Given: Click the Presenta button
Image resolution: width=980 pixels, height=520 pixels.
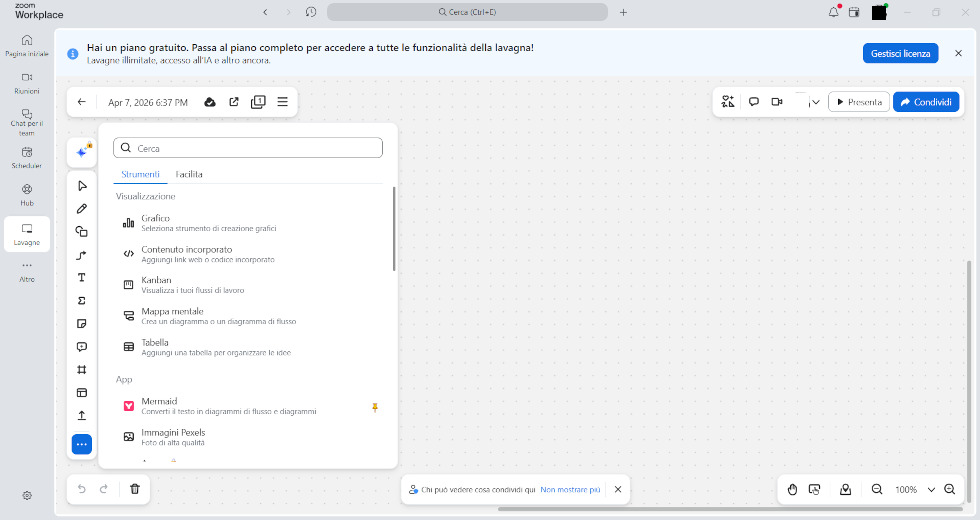Looking at the screenshot, I should coord(859,102).
